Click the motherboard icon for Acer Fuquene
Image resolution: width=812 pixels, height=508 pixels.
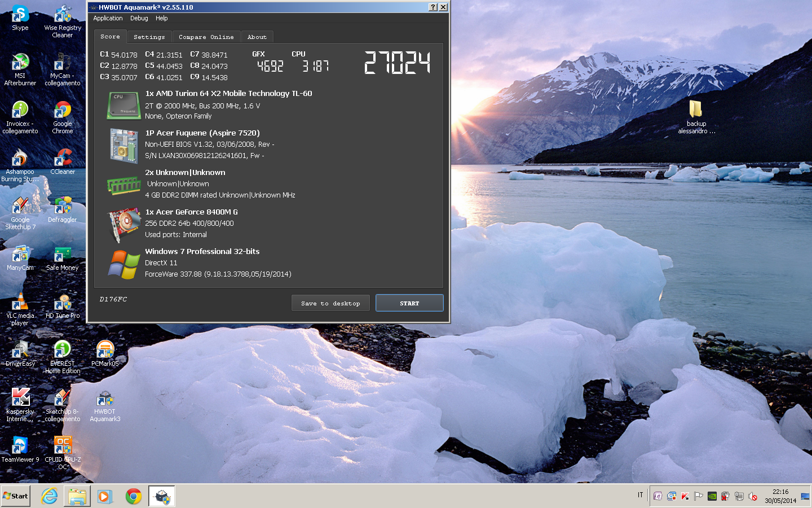point(123,146)
